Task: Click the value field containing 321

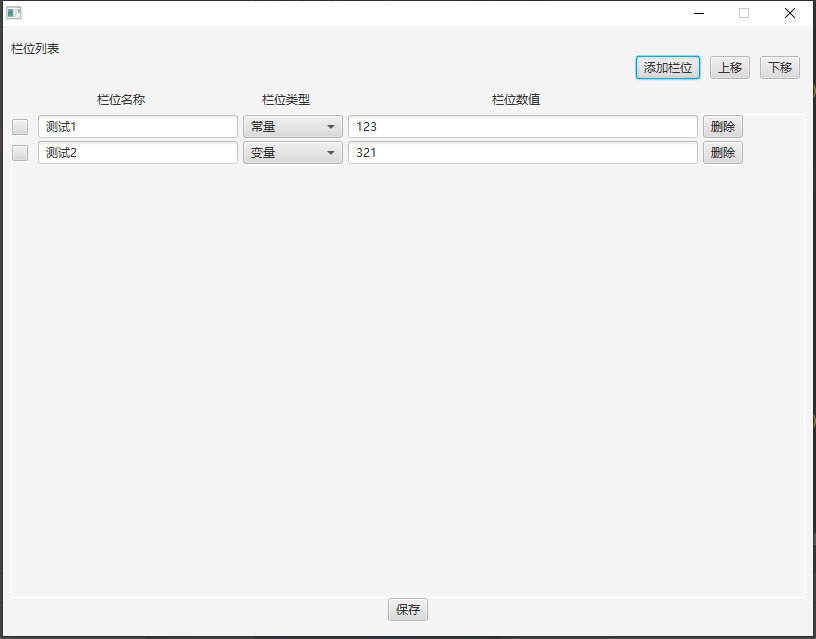Action: click(522, 153)
